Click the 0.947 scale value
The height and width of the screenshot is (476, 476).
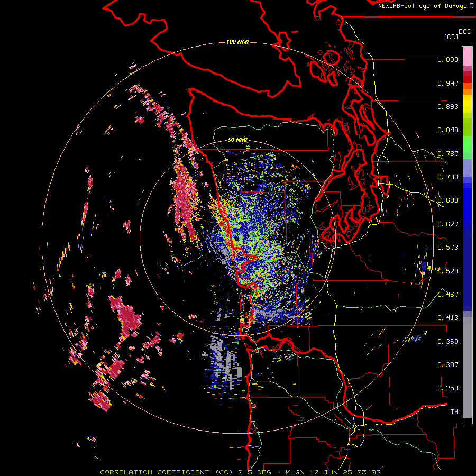click(x=448, y=83)
